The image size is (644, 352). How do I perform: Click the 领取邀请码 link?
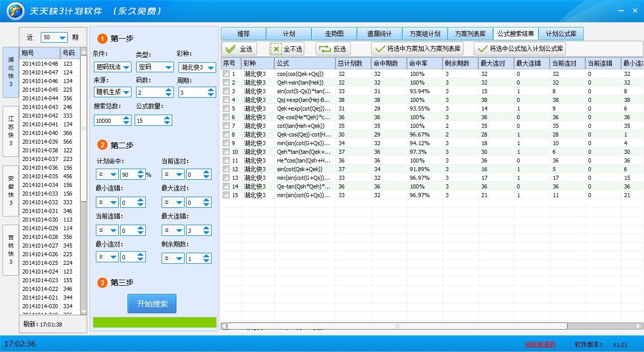pos(540,344)
